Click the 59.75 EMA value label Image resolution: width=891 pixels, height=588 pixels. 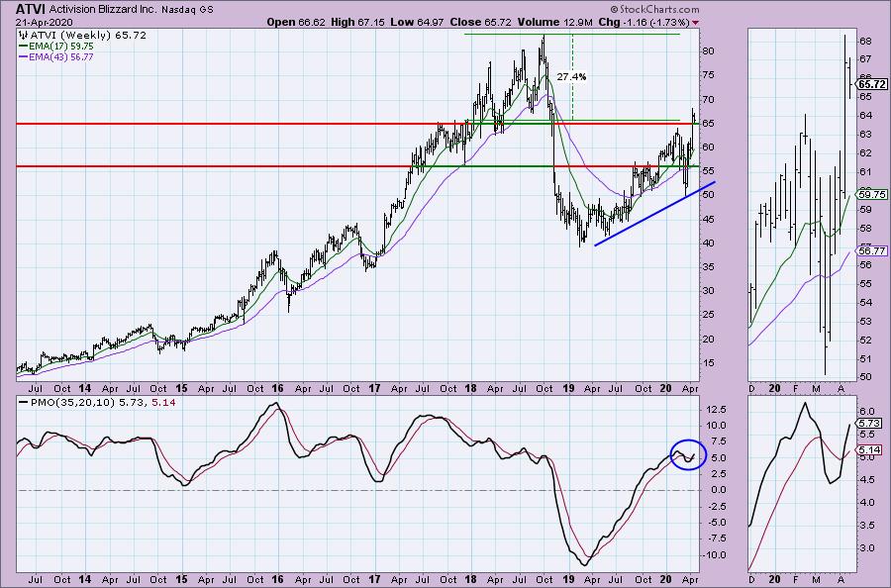click(x=872, y=194)
